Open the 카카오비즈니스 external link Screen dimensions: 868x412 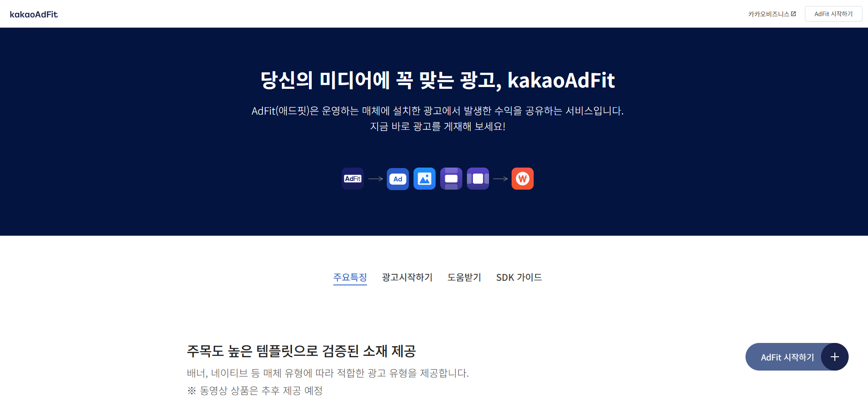pos(772,14)
